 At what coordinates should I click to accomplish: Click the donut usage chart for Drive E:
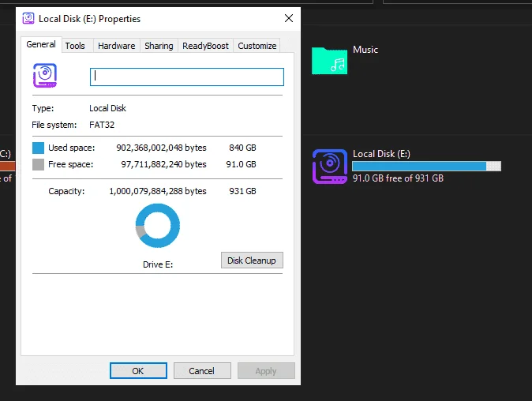pos(157,225)
